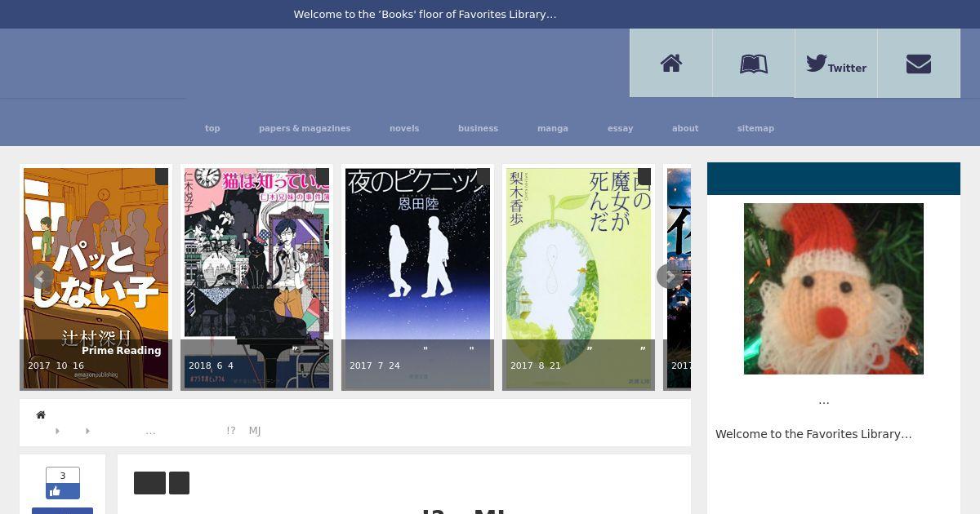Click the Facebook like thumbs-up button
This screenshot has height=514, width=980.
[x=62, y=491]
